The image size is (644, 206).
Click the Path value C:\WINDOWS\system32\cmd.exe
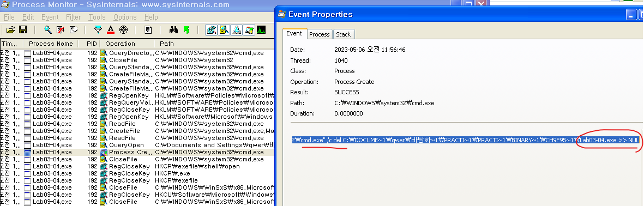coord(384,103)
